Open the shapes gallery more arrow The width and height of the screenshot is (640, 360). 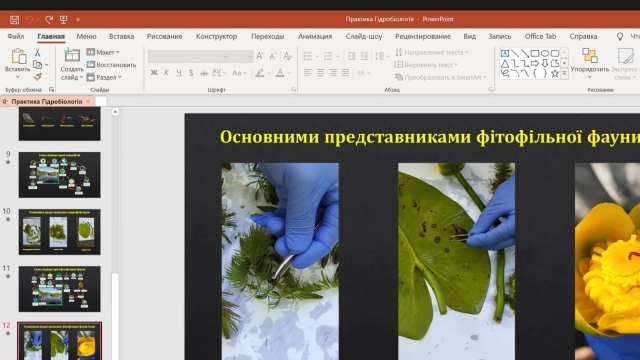(x=564, y=73)
